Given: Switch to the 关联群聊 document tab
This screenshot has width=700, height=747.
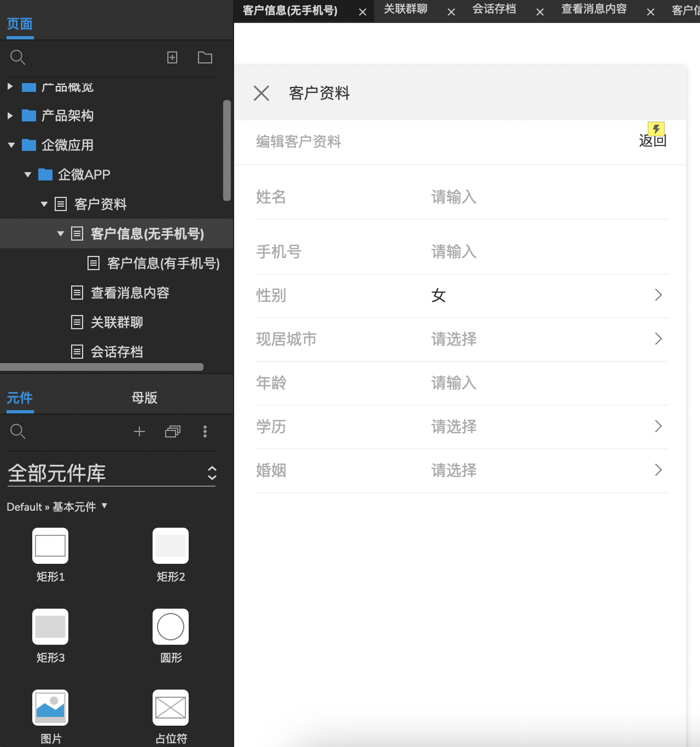Looking at the screenshot, I should [406, 9].
